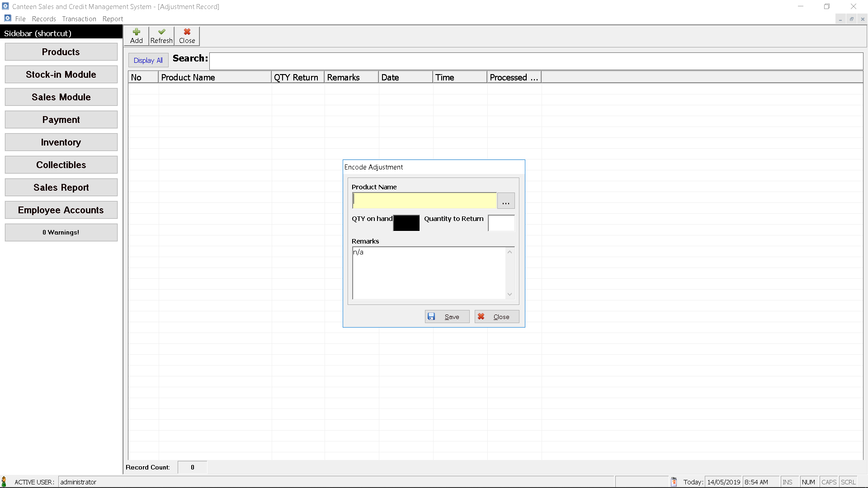Open the Payment sidebar shortcut

pyautogui.click(x=61, y=120)
